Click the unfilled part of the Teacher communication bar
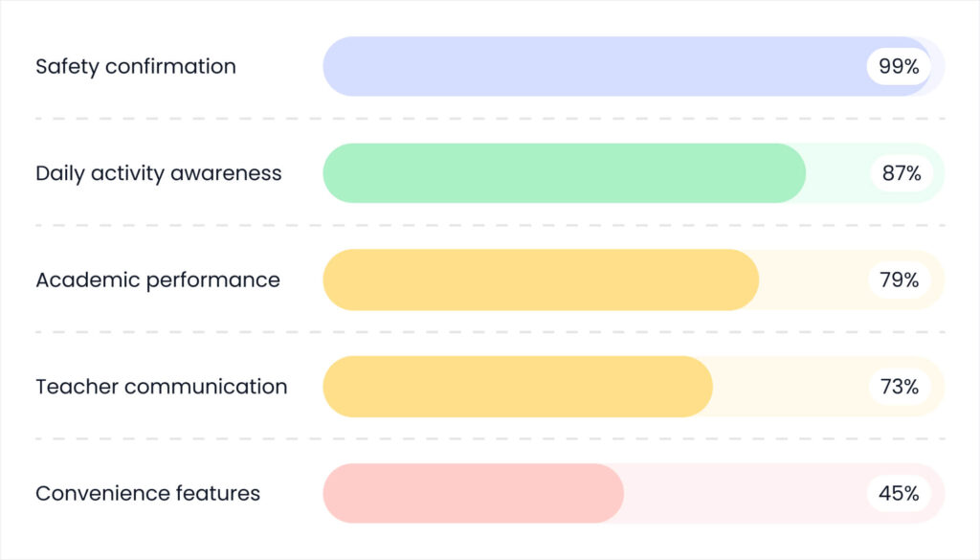The width and height of the screenshot is (980, 560). (790, 387)
